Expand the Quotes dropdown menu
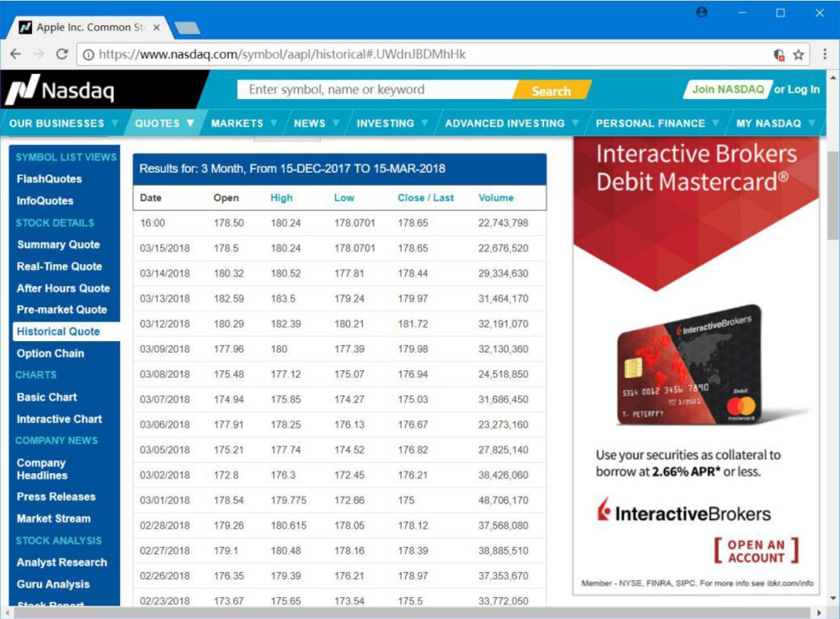The width and height of the screenshot is (840, 619). (164, 123)
